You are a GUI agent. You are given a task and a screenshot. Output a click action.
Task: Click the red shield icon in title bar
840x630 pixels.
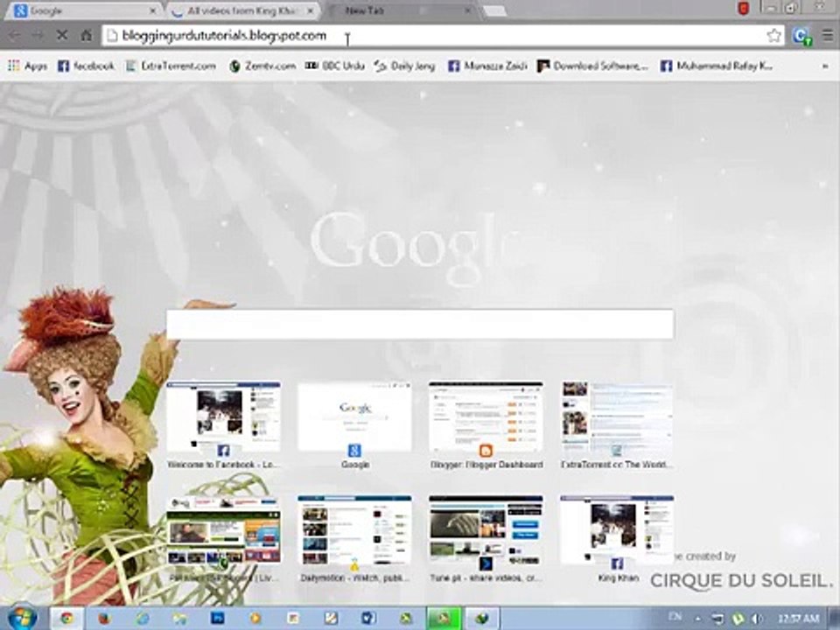pyautogui.click(x=743, y=9)
